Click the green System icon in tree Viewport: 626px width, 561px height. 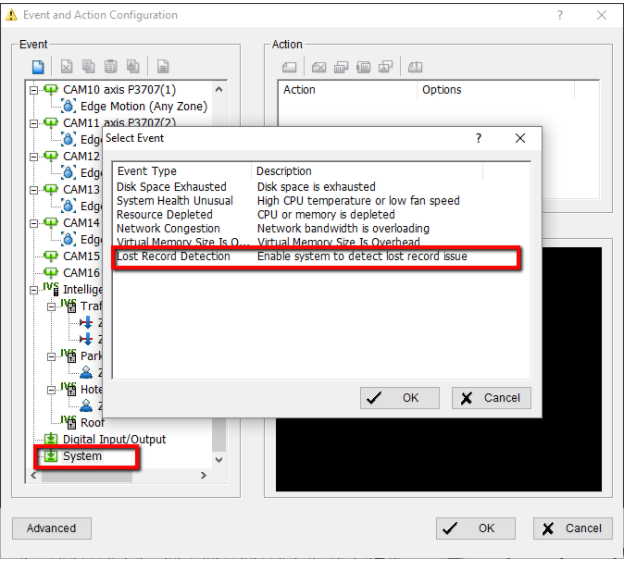pyautogui.click(x=51, y=457)
